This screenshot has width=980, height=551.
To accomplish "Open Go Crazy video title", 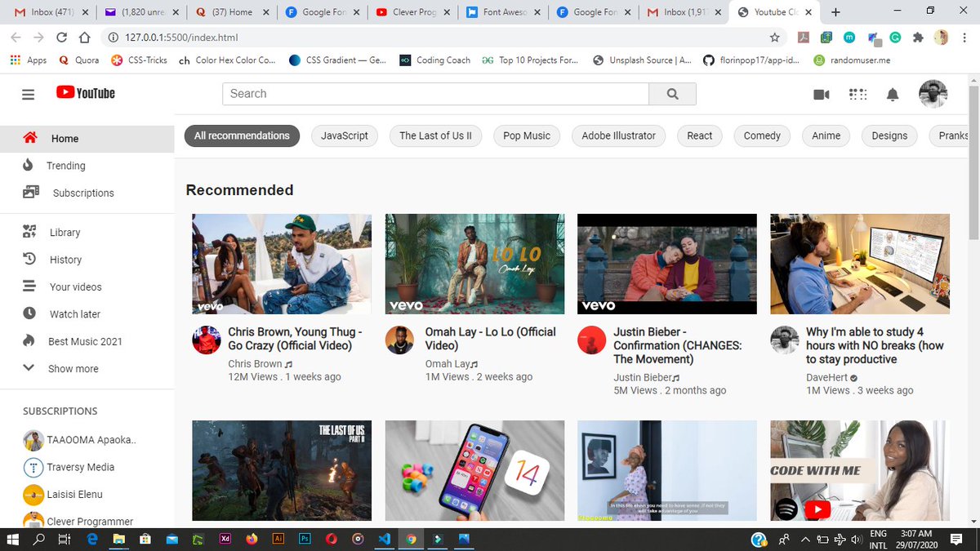I will [296, 339].
